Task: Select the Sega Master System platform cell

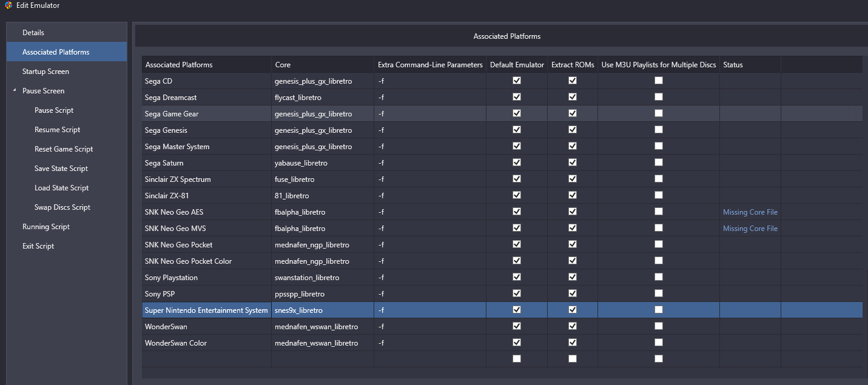Action: pos(207,146)
